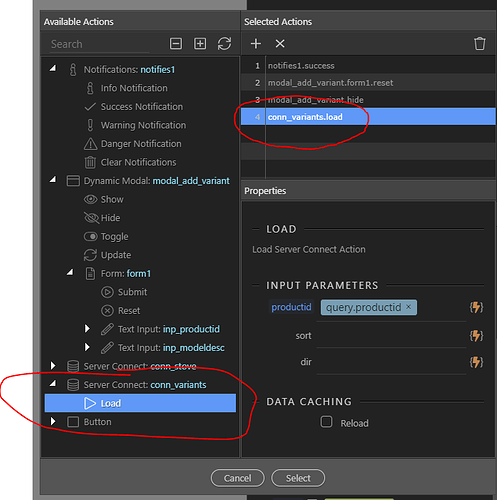The image size is (497, 500).
Task: Expand the Server Connect conn_steve node
Action: tap(53, 366)
